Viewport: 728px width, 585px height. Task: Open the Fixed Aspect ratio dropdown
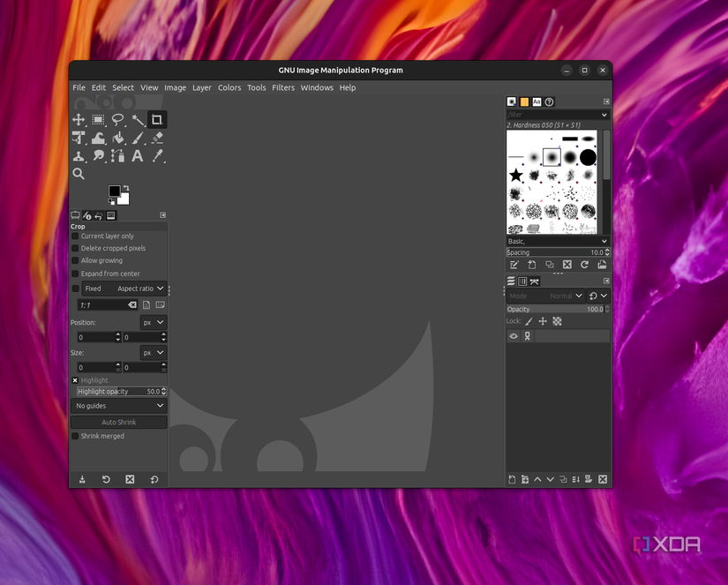pyautogui.click(x=124, y=289)
